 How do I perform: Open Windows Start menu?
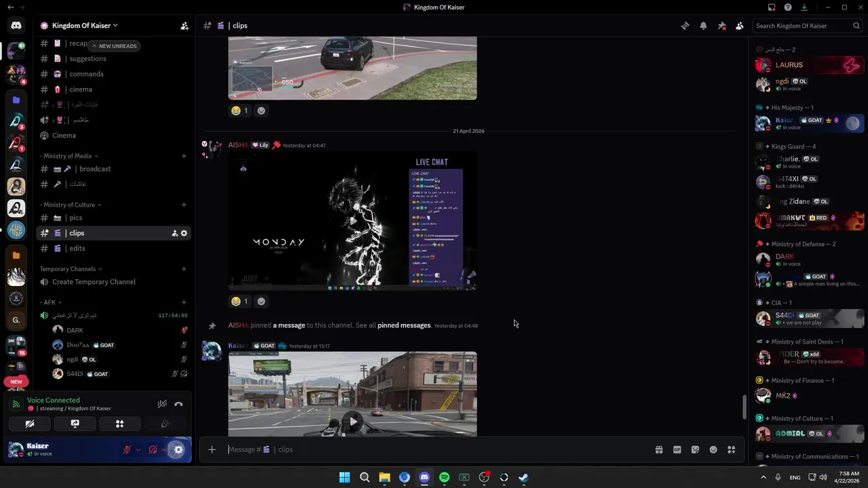click(344, 477)
